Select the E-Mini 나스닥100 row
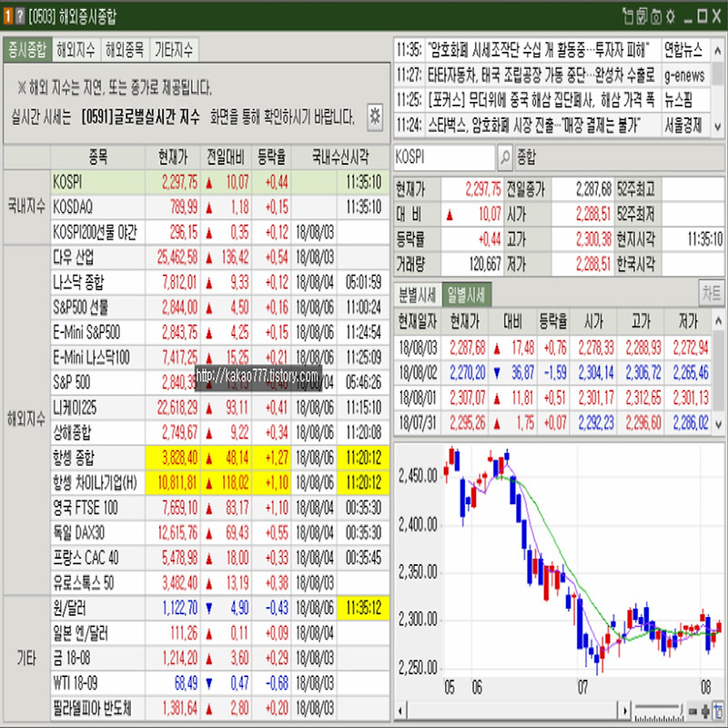 [219, 358]
